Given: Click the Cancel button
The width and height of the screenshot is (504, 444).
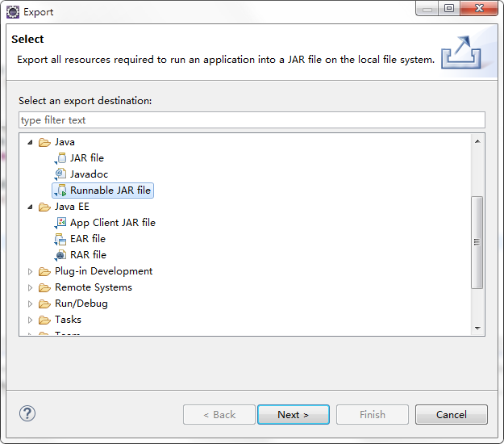Looking at the screenshot, I should coord(452,415).
